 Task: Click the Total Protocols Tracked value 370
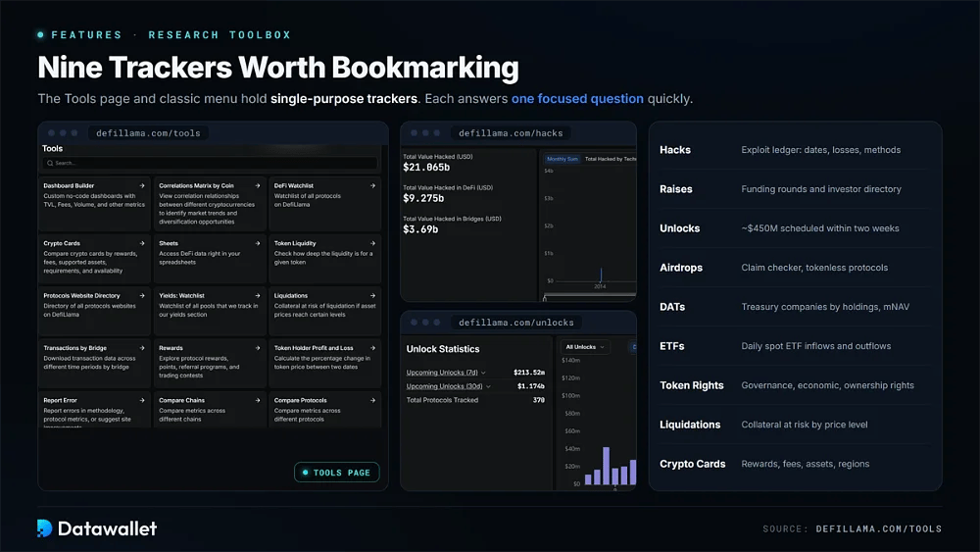point(539,400)
